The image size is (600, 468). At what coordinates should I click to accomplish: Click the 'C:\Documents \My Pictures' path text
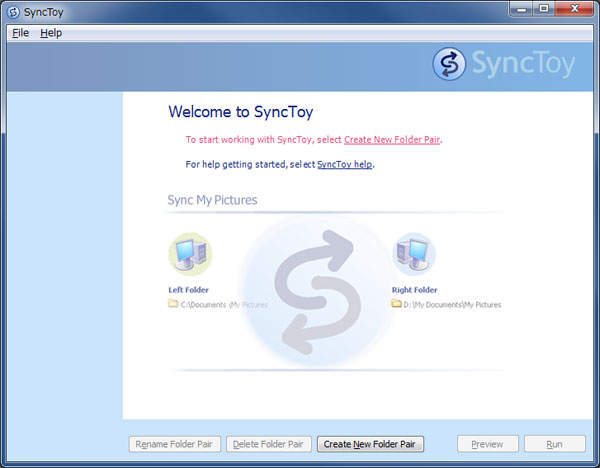pyautogui.click(x=224, y=305)
